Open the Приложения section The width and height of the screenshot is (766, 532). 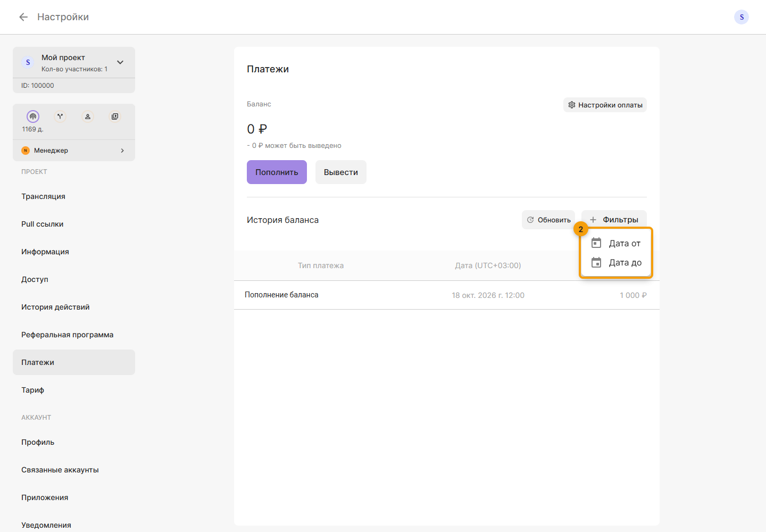point(74,497)
